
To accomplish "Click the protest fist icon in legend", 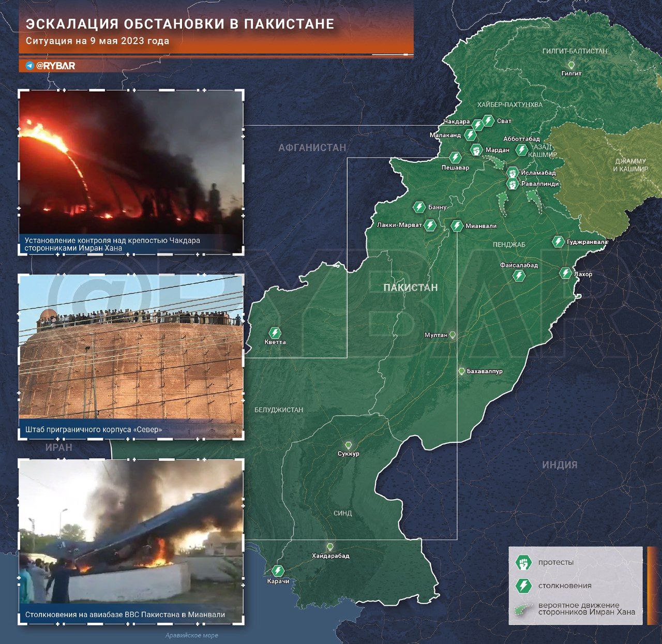I will click(x=524, y=562).
